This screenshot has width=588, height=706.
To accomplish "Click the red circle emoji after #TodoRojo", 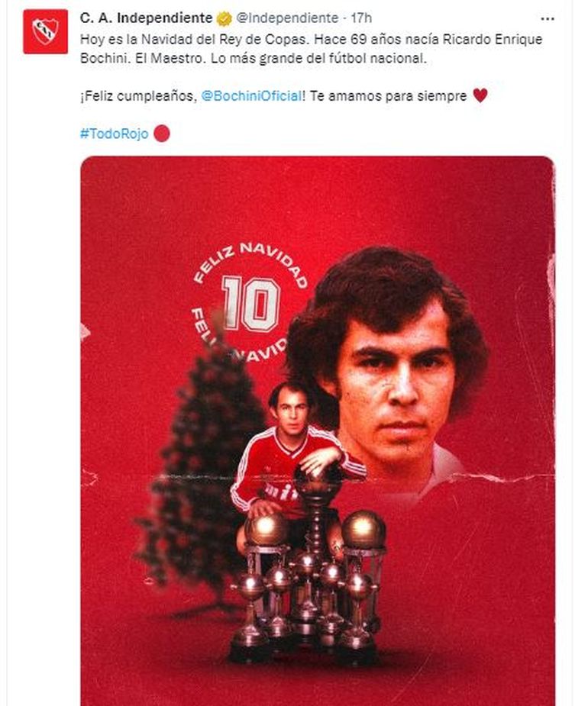I will click(x=161, y=134).
